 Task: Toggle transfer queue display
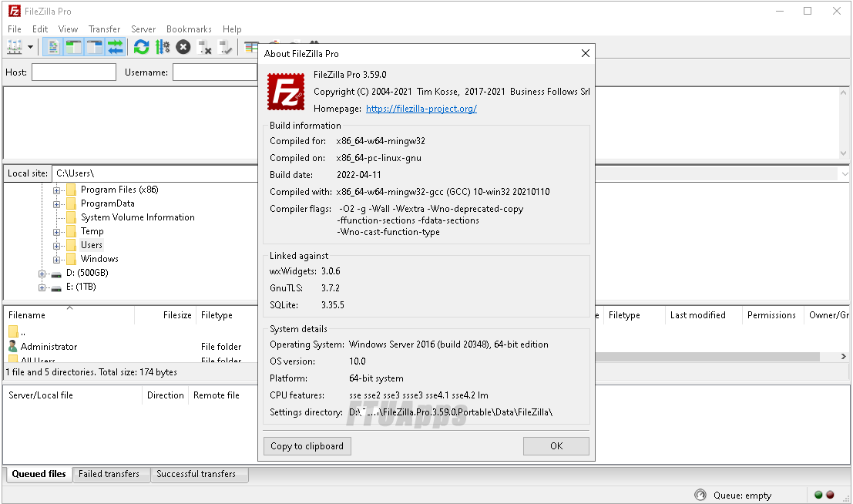click(116, 47)
